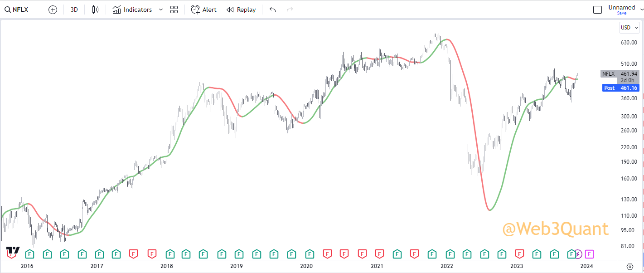
Task: Click the 630.00 price scale label
Action: [629, 43]
